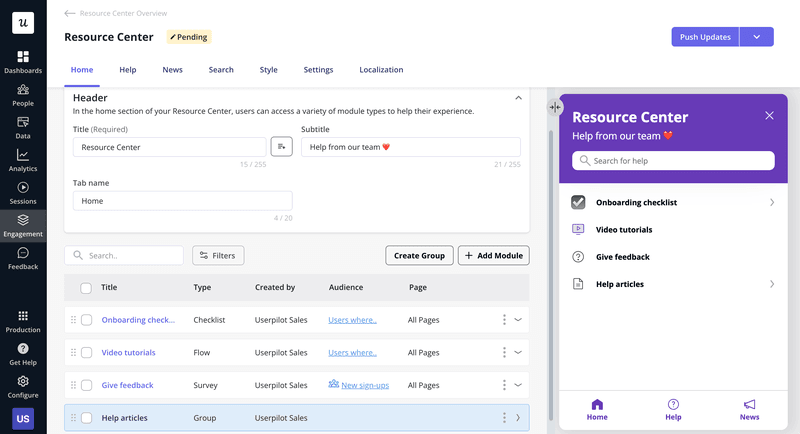
Task: Click the Production environment grid icon
Action: click(x=23, y=317)
